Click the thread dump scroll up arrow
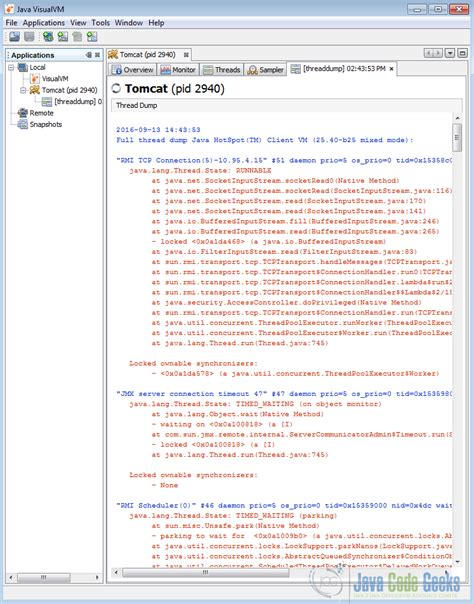This screenshot has height=604, width=474. (x=457, y=118)
